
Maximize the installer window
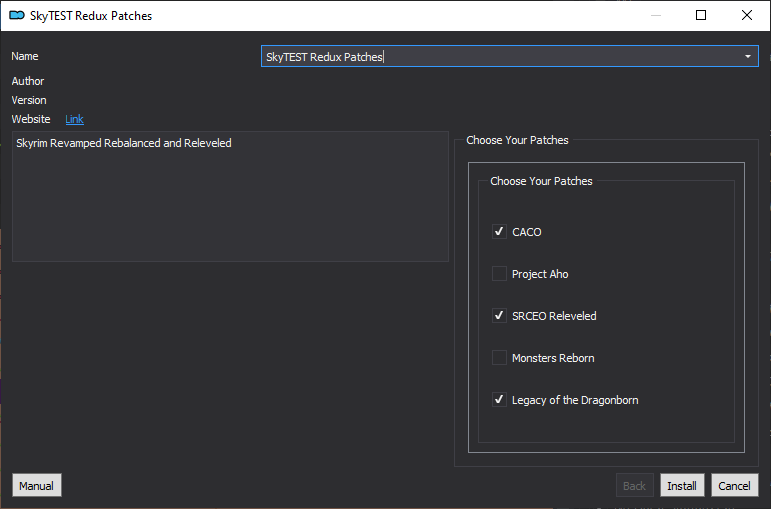701,15
